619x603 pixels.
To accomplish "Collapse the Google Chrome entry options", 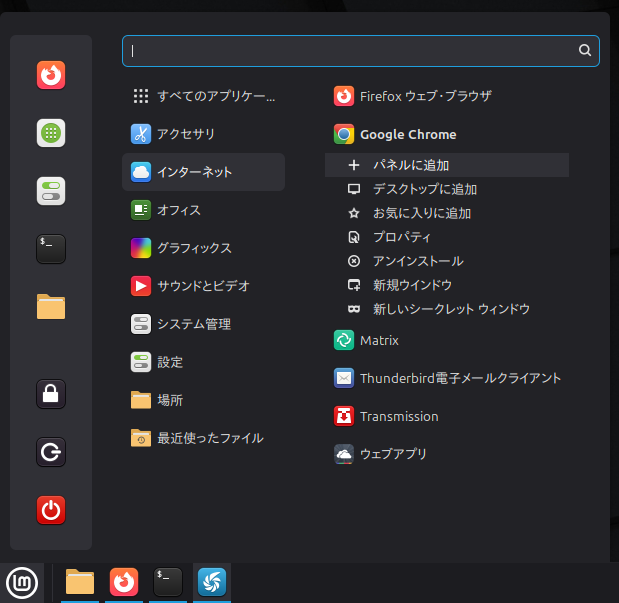I will pos(407,134).
